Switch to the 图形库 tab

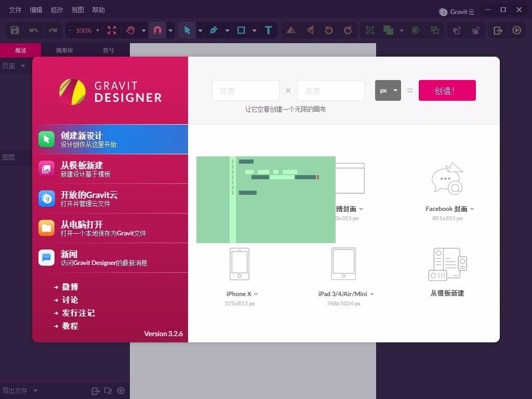pos(64,50)
